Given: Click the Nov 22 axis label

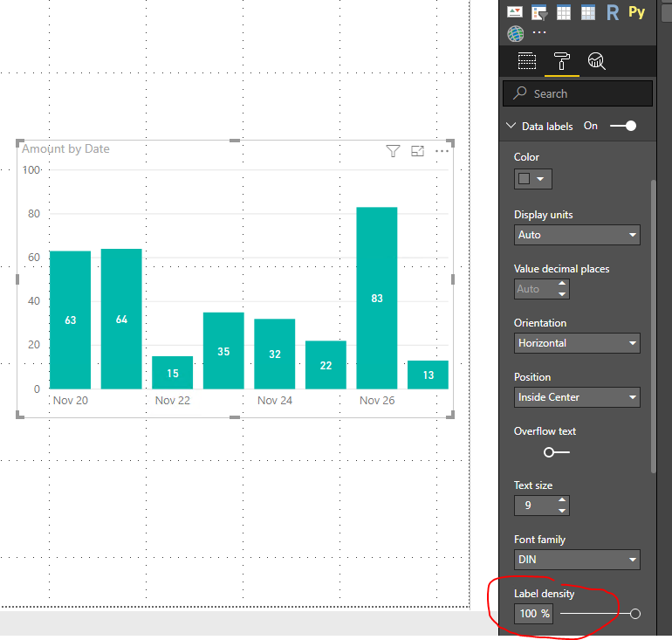Looking at the screenshot, I should [x=172, y=401].
